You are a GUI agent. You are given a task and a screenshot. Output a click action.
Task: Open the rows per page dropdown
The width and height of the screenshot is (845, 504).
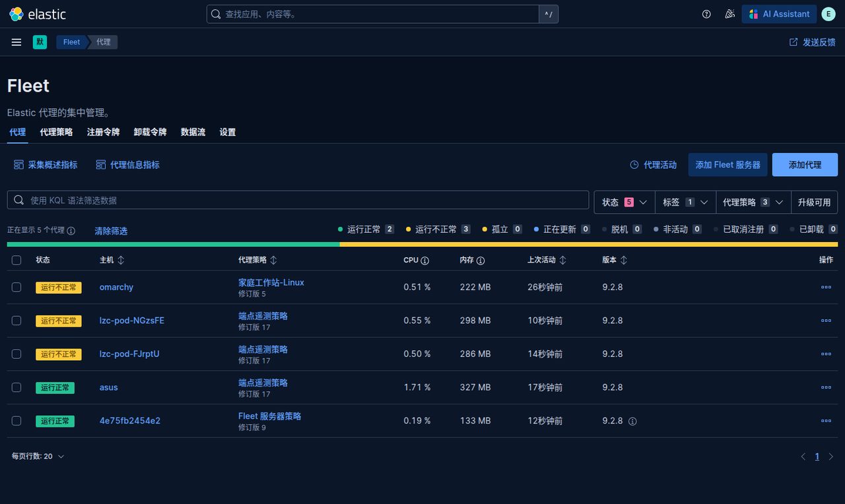coord(38,457)
